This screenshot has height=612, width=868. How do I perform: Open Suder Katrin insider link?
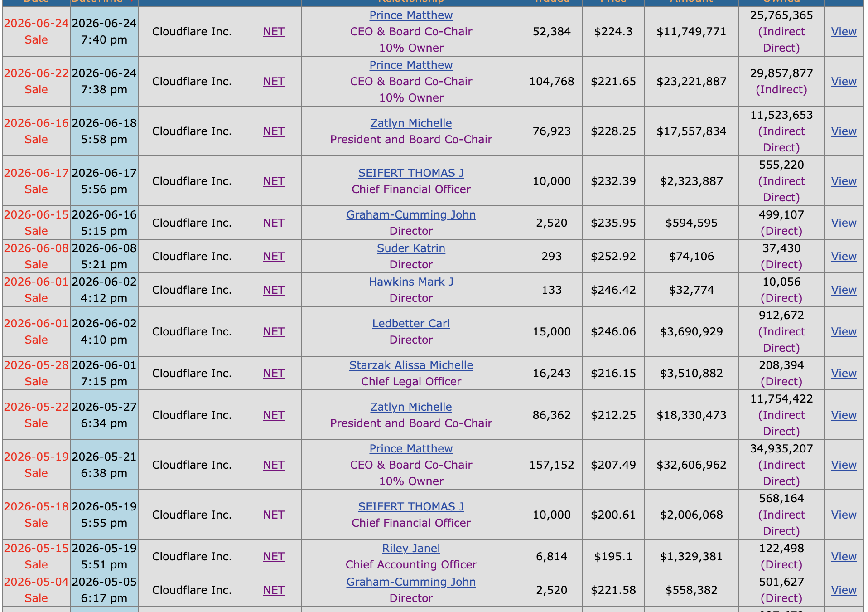coord(411,248)
